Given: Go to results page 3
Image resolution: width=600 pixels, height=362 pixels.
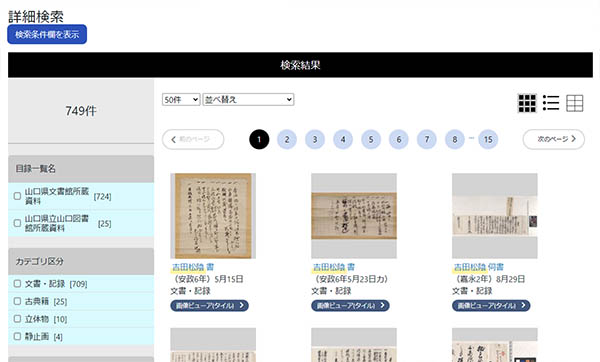Looking at the screenshot, I should click(x=315, y=139).
